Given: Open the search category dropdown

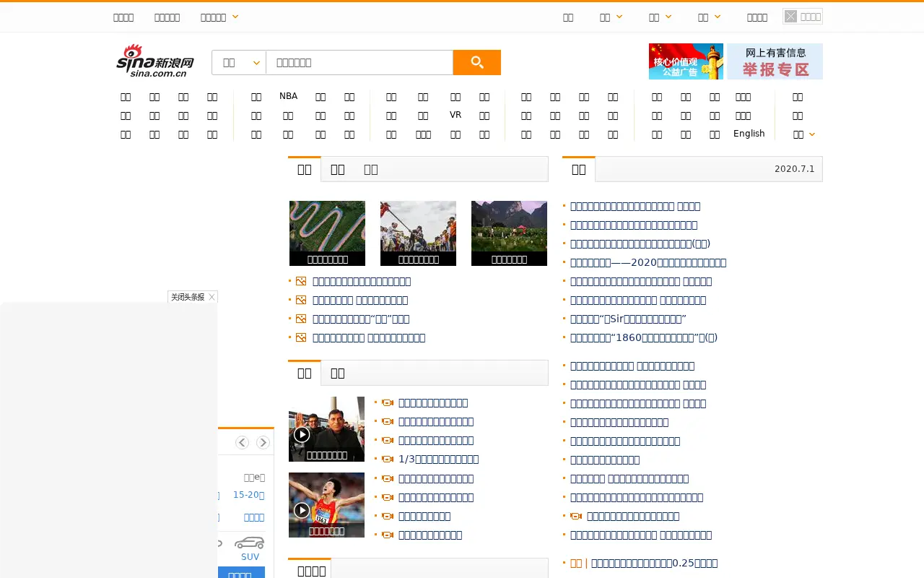Looking at the screenshot, I should 239,62.
